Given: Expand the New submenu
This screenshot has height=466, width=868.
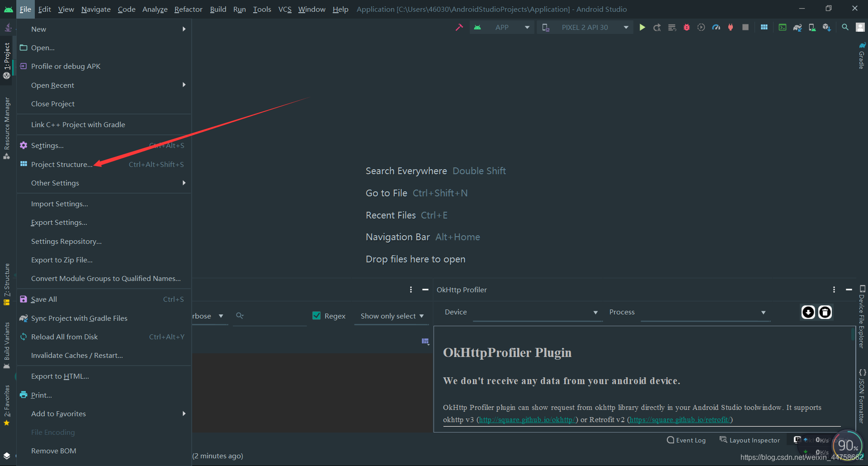Looking at the screenshot, I should pyautogui.click(x=104, y=29).
